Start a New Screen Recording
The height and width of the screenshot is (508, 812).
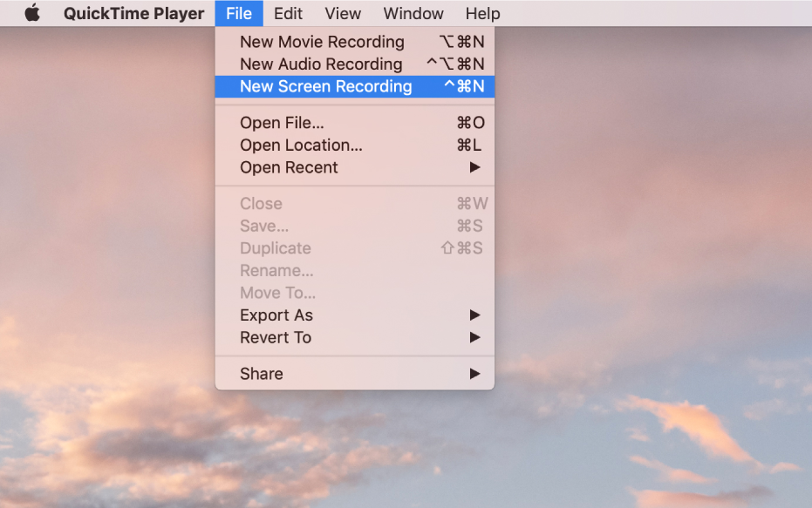coord(355,86)
